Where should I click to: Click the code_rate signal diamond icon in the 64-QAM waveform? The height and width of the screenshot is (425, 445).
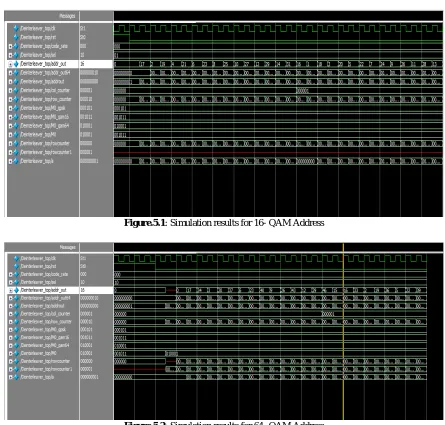pos(16,274)
